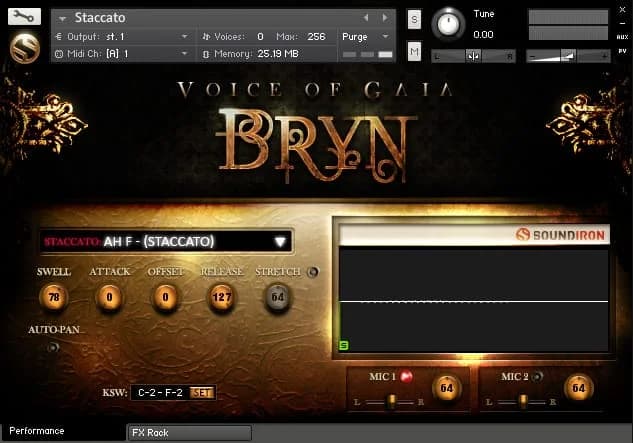Click the pan center icon in header
The width and height of the screenshot is (633, 443).
pos(473,56)
